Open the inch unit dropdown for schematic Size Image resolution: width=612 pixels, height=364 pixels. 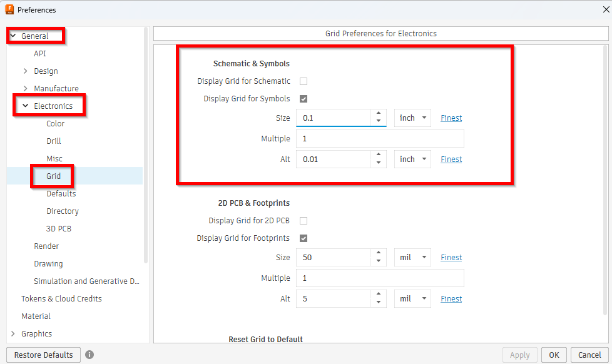412,118
